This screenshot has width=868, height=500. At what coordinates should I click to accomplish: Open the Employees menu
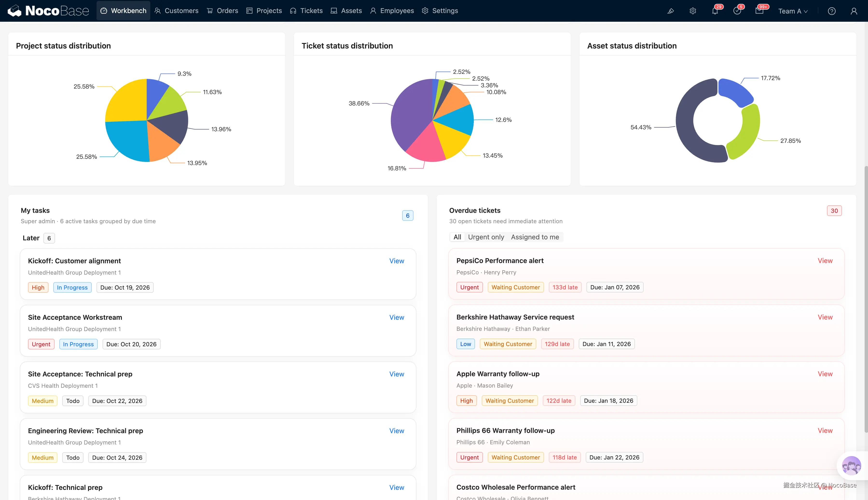pyautogui.click(x=392, y=11)
